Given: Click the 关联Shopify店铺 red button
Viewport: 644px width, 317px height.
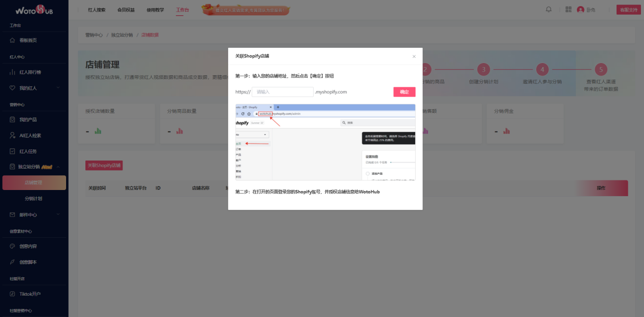Looking at the screenshot, I should 104,166.
